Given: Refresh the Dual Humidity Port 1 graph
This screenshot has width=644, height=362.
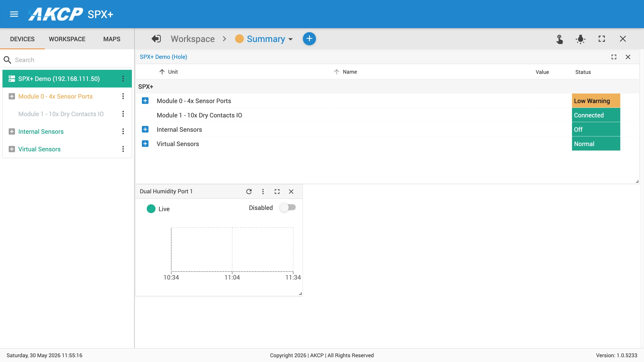Looking at the screenshot, I should tap(249, 192).
